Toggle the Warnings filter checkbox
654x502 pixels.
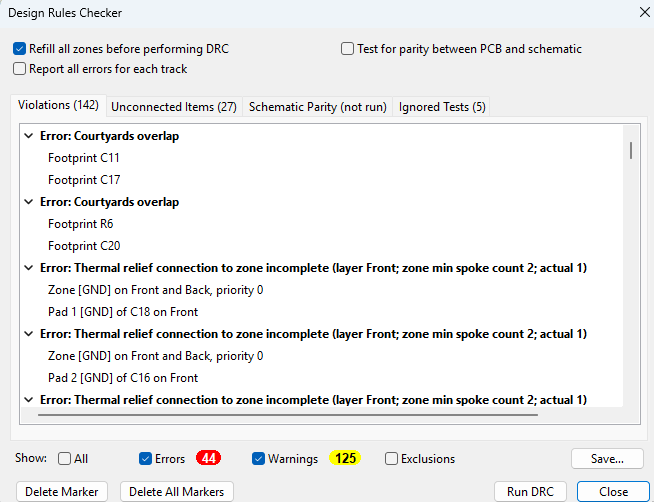(259, 459)
